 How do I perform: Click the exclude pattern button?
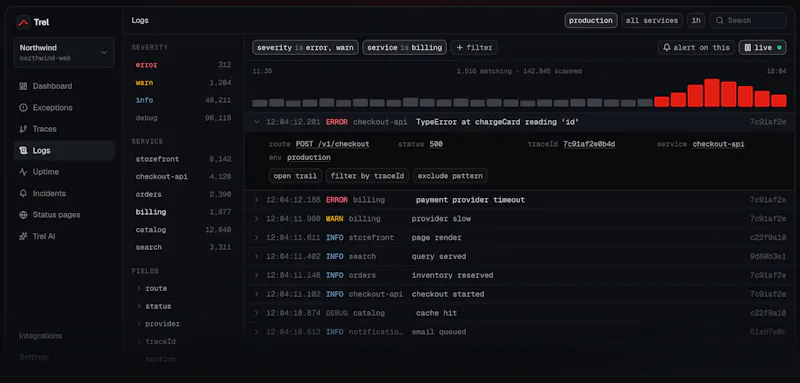450,176
